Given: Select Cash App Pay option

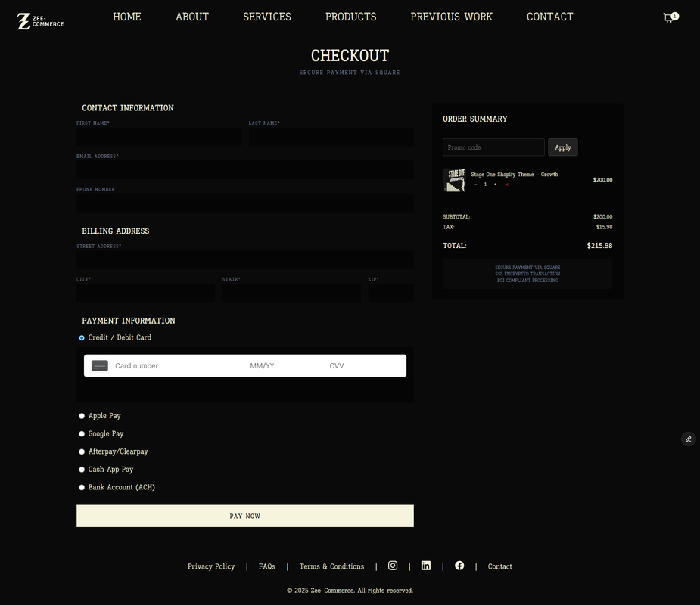Looking at the screenshot, I should pos(82,470).
